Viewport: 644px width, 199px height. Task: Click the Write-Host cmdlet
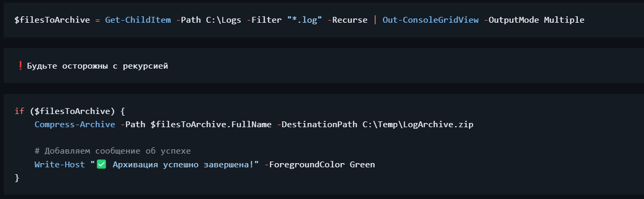[x=60, y=165]
